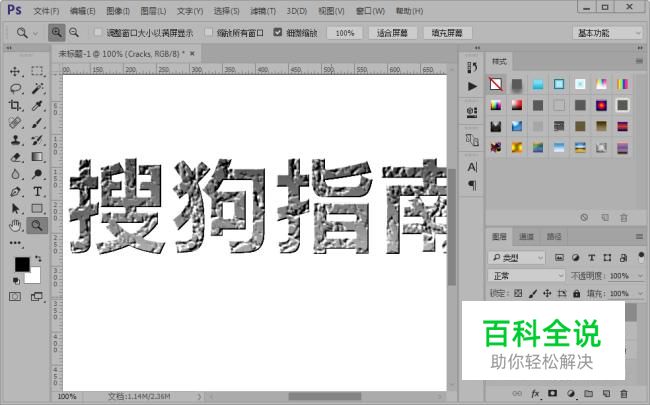This screenshot has height=405, width=650.
Task: Select the Lasso tool
Action: pyautogui.click(x=15, y=88)
